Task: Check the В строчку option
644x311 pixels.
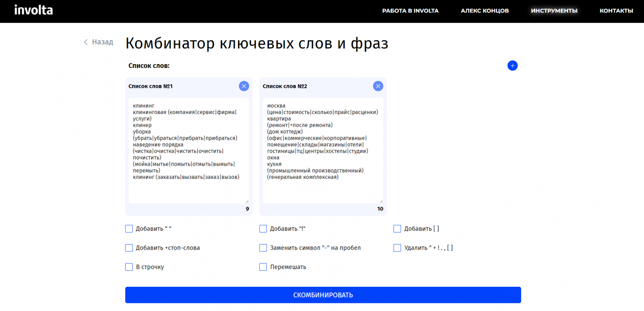Action: pos(129,267)
